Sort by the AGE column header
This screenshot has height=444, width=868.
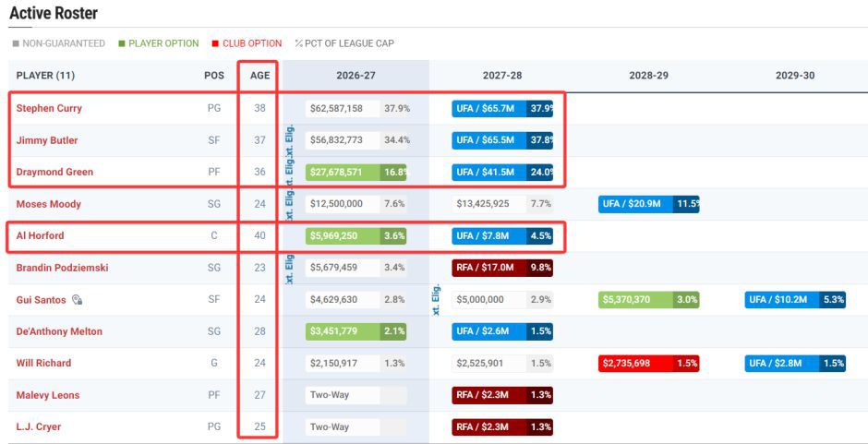tap(260, 76)
